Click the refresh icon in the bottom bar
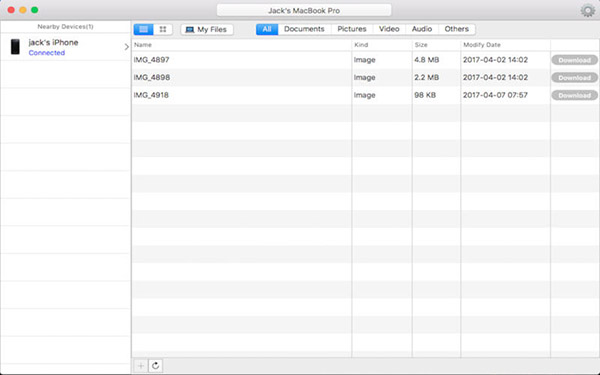The image size is (600, 375). click(x=155, y=366)
